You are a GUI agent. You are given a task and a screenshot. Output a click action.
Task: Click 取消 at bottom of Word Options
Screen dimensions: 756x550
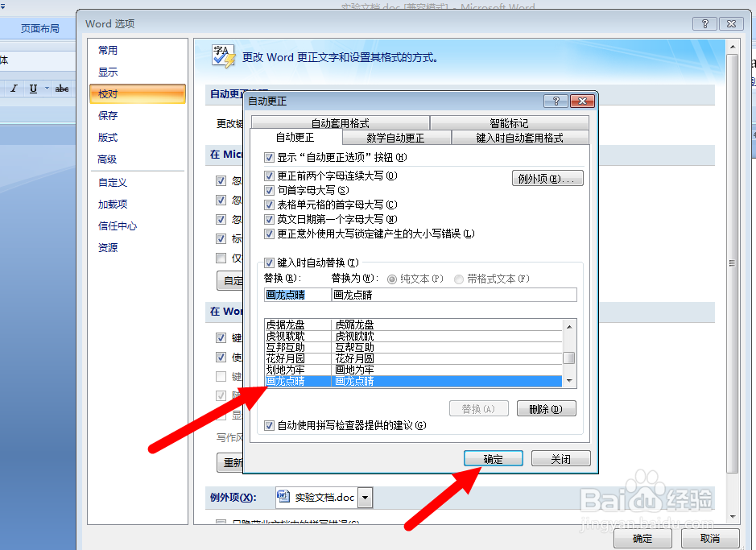(x=710, y=539)
